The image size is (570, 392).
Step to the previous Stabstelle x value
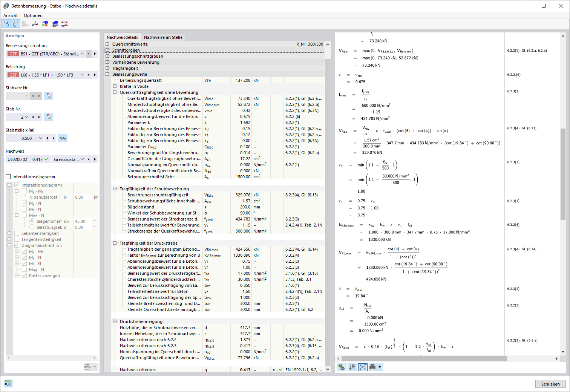(47, 138)
